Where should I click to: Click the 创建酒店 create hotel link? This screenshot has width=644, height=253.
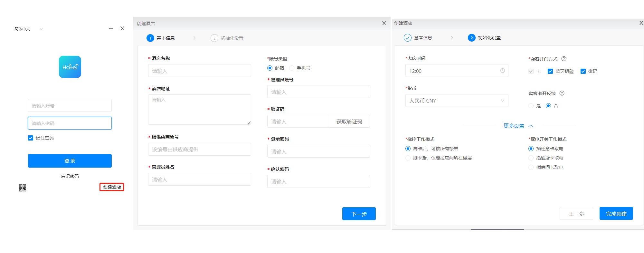point(112,187)
